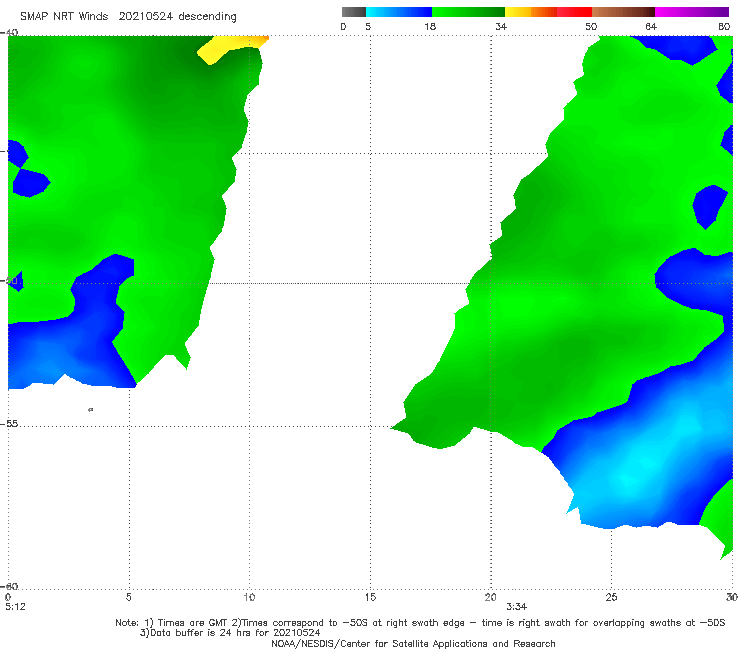Screen dimensions: 740x650
Task: Click the longitude axis label '5'
Action: pos(128,598)
